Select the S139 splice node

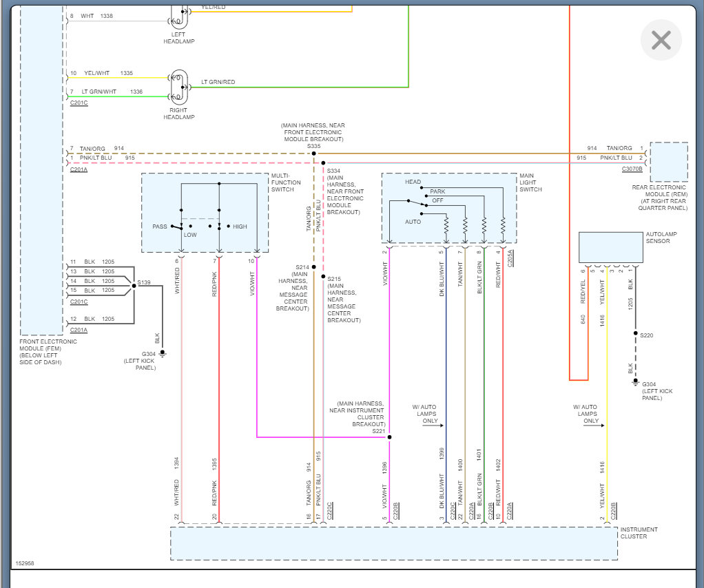(134, 286)
